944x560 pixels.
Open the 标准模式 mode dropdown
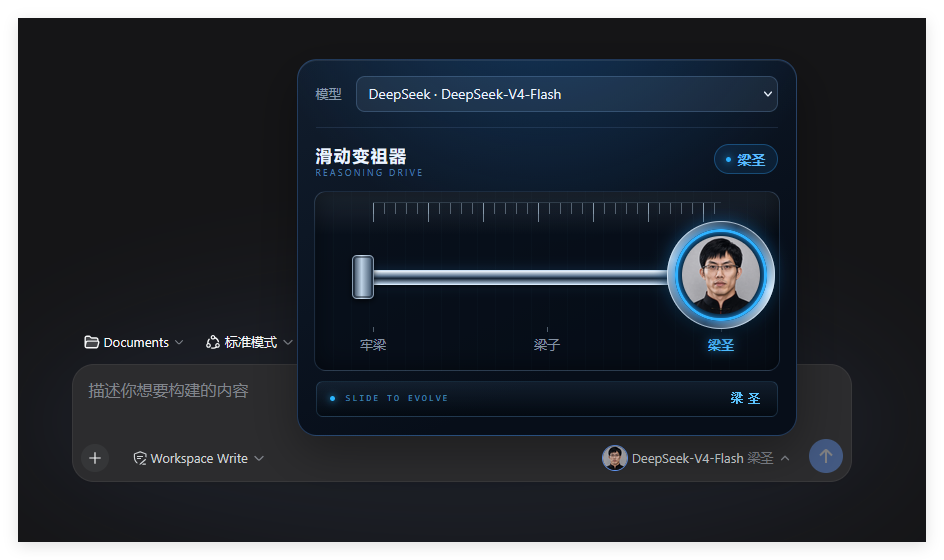pos(249,342)
